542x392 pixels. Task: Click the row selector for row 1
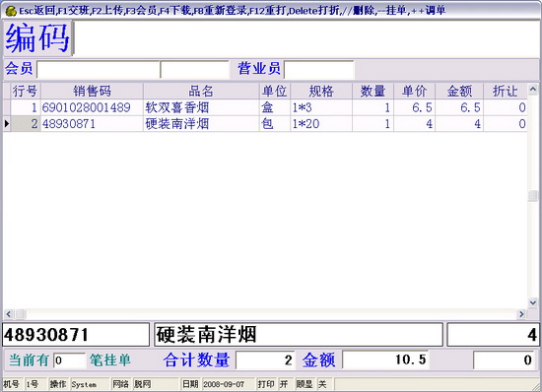7,107
